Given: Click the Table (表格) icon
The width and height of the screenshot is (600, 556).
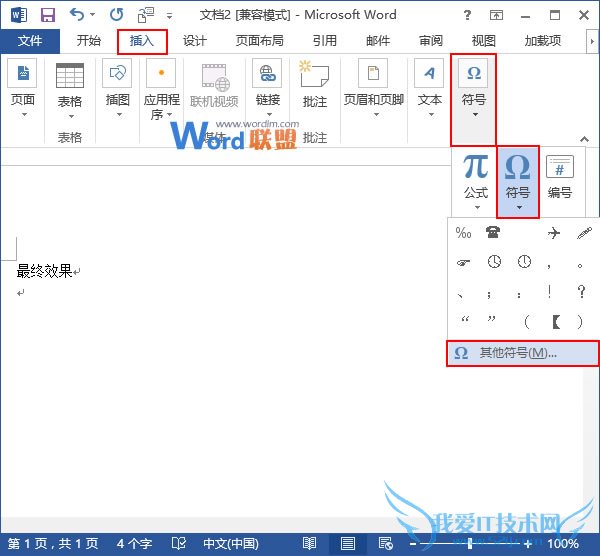Looking at the screenshot, I should click(70, 75).
